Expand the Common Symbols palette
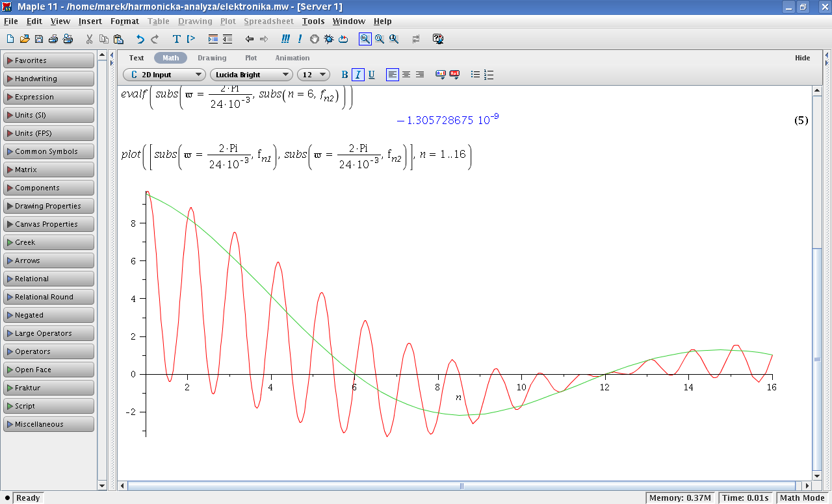The height and width of the screenshot is (504, 832). click(x=49, y=151)
